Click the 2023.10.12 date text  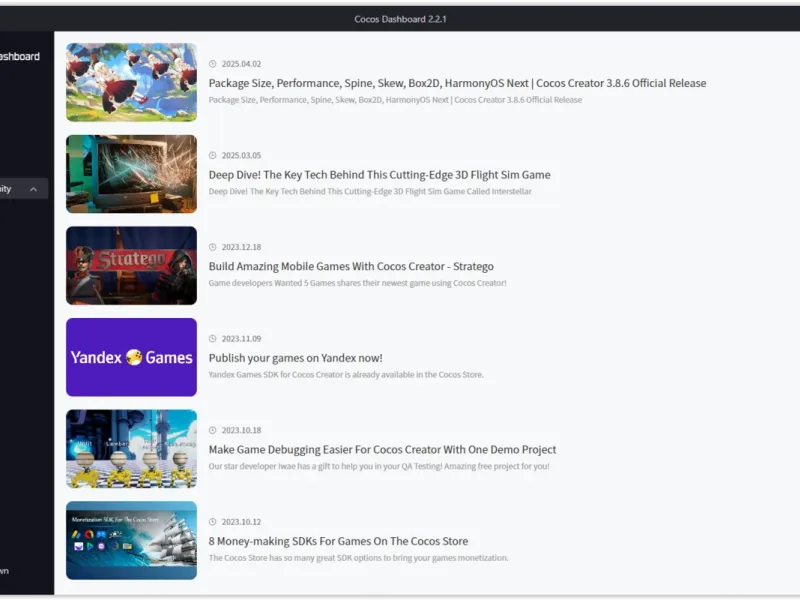241,521
